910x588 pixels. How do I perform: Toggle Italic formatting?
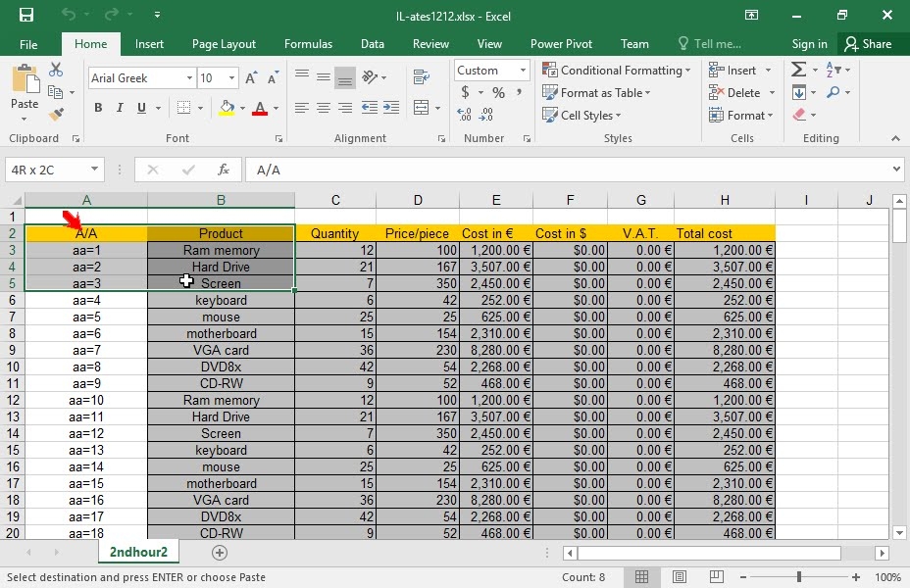pyautogui.click(x=121, y=108)
